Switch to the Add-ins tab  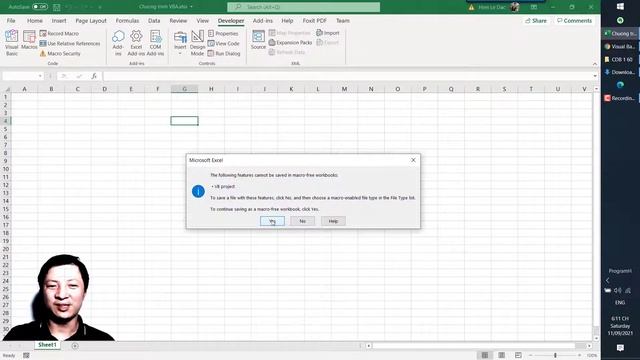tap(262, 20)
